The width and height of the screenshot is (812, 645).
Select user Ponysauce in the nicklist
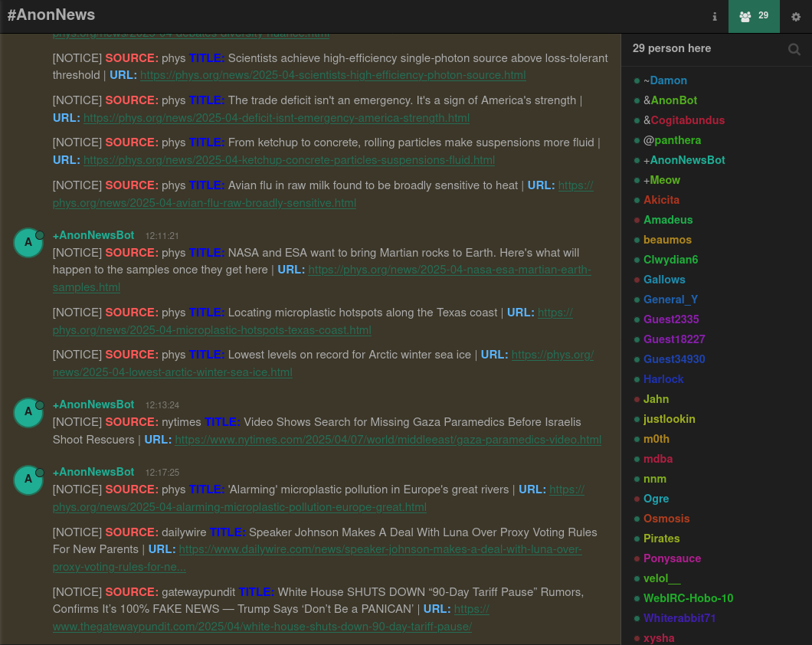[672, 558]
